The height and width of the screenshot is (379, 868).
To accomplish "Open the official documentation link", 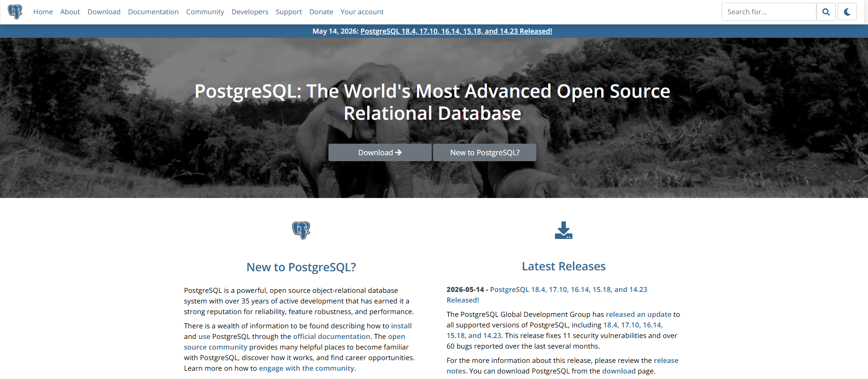I will [x=332, y=337].
